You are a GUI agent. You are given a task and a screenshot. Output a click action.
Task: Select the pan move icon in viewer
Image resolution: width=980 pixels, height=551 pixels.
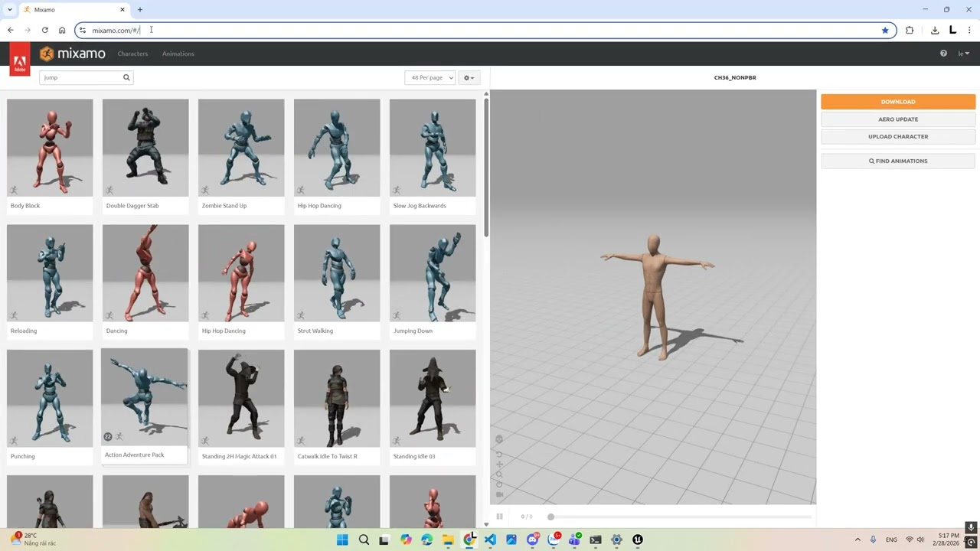click(499, 465)
